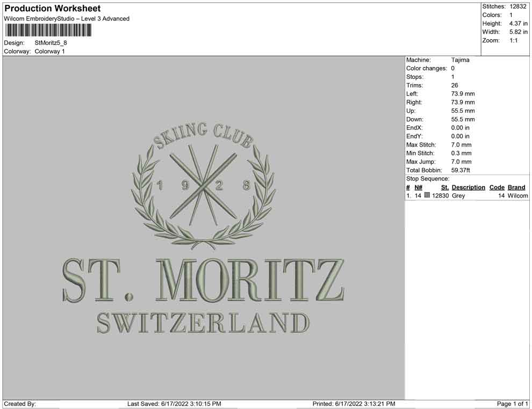Click the Grey description in stop row
The image size is (532, 409).
[458, 195]
